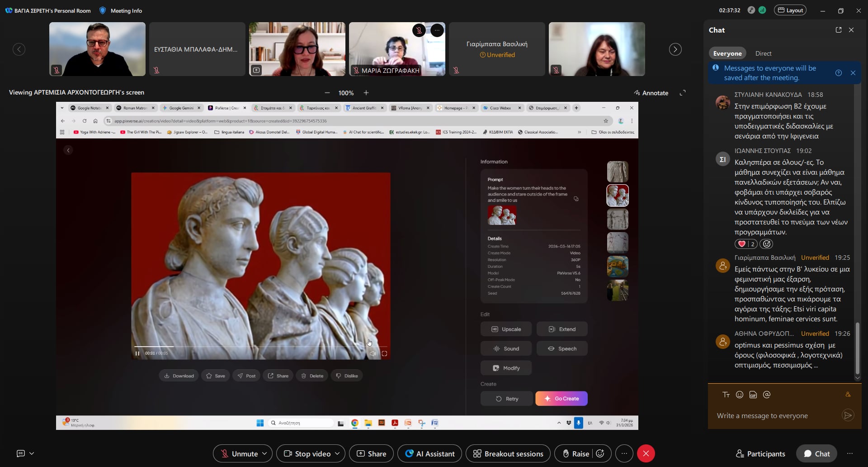The image size is (868, 467).
Task: Enter full screen for shared content
Action: click(x=683, y=93)
